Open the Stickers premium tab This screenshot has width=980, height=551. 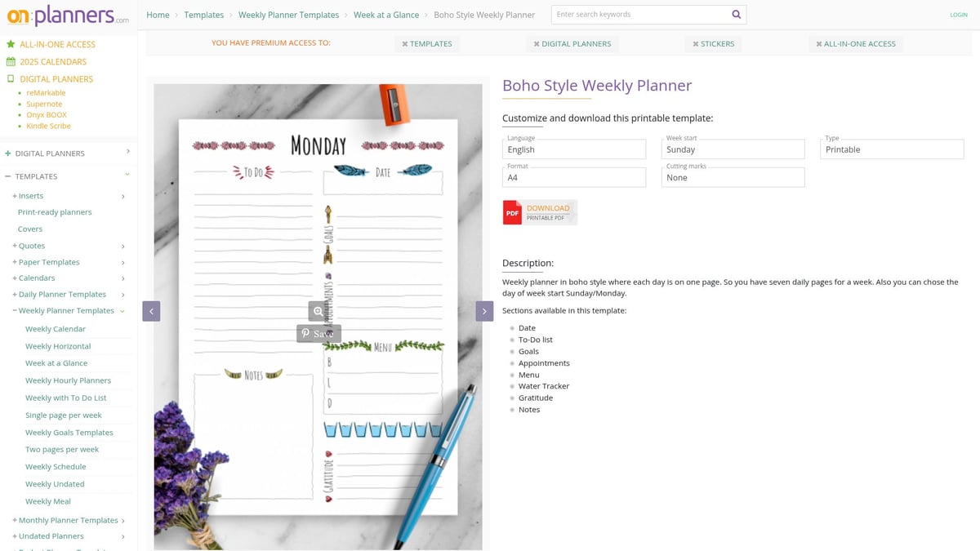coord(713,44)
